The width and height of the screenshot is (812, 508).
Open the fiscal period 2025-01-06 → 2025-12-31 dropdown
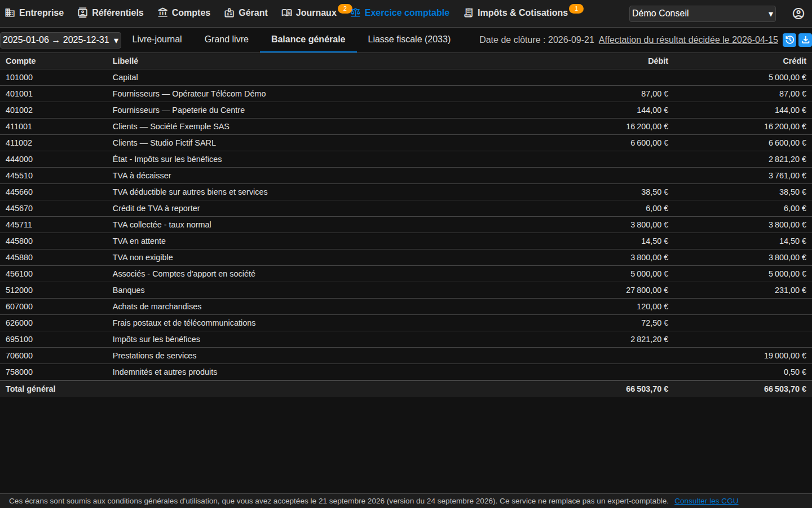[x=61, y=40]
